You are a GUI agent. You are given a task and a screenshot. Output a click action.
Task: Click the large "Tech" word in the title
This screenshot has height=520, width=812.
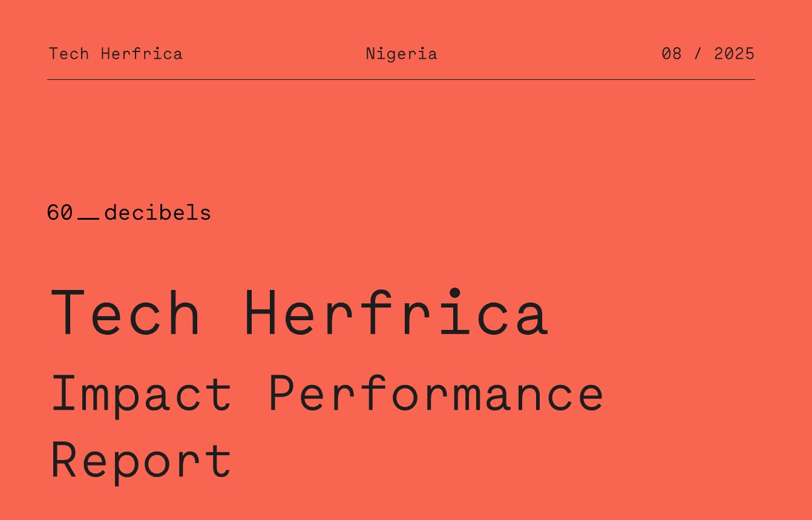126,314
